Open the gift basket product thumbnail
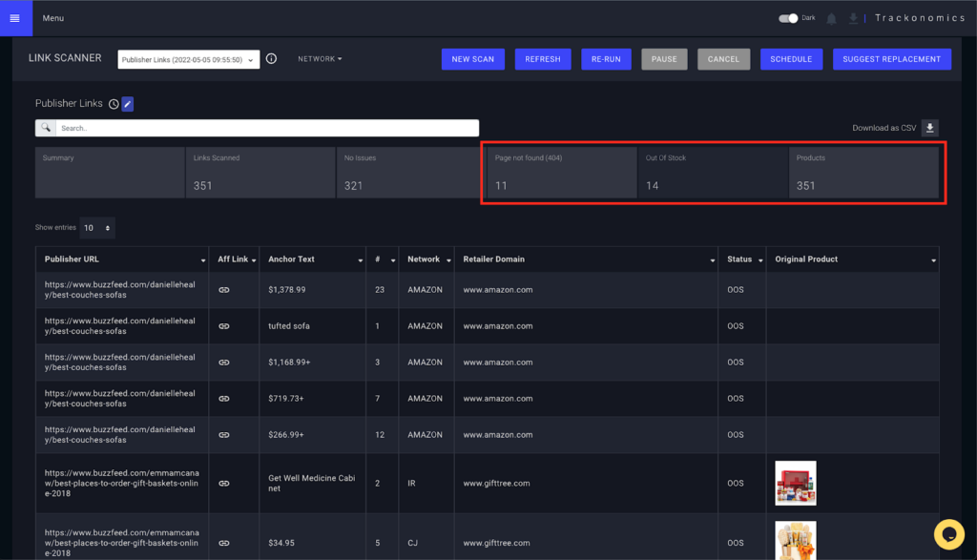 796,483
